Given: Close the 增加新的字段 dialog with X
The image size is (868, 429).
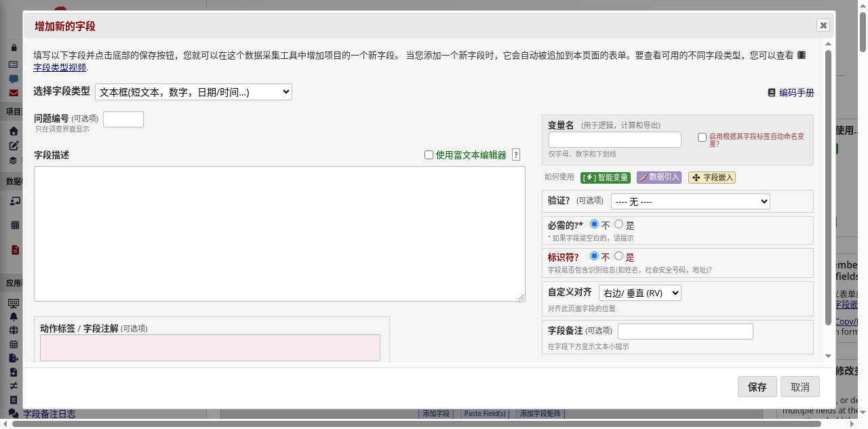Looking at the screenshot, I should [x=823, y=25].
